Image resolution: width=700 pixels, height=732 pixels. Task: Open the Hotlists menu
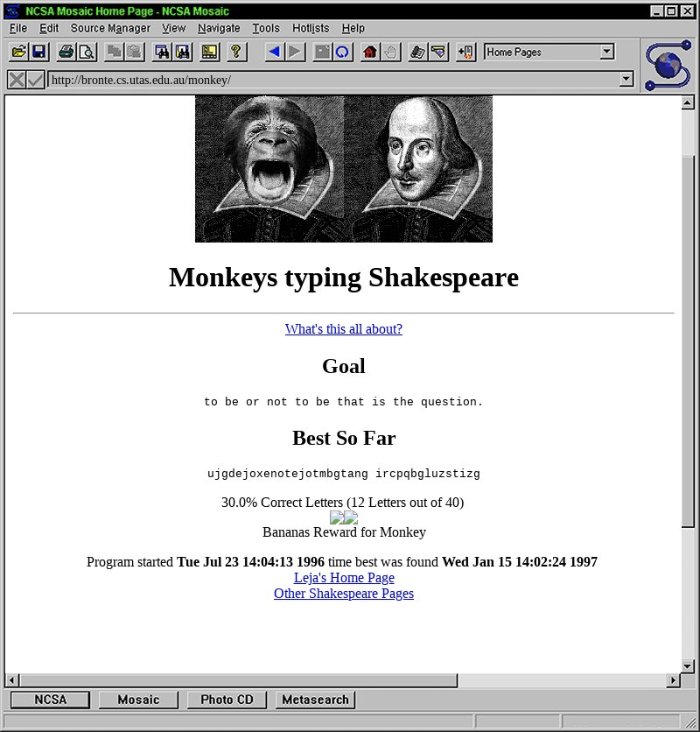pos(311,28)
